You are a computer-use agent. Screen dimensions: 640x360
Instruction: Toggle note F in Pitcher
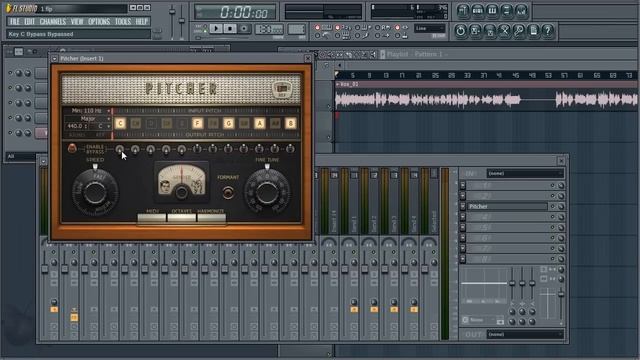pyautogui.click(x=198, y=123)
